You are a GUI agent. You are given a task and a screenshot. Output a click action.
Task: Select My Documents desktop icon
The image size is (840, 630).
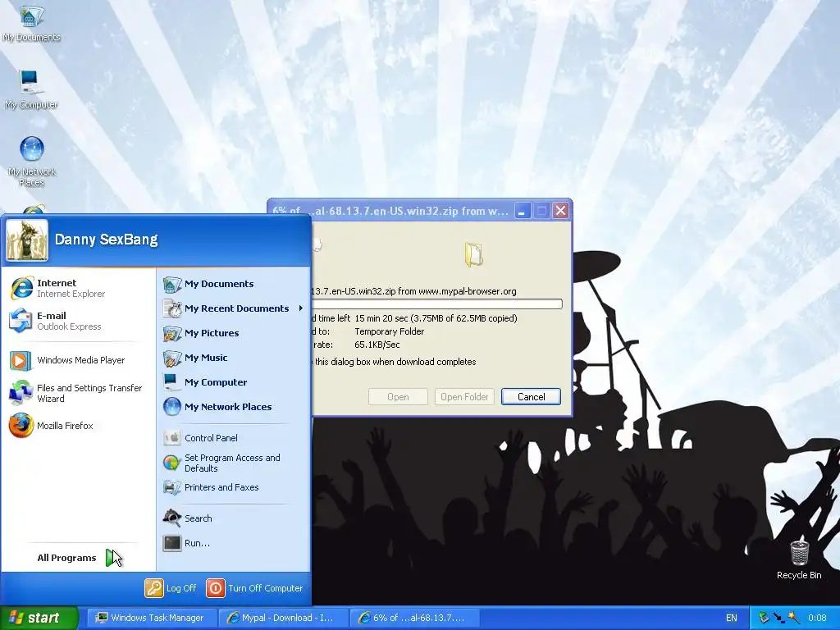[31, 22]
